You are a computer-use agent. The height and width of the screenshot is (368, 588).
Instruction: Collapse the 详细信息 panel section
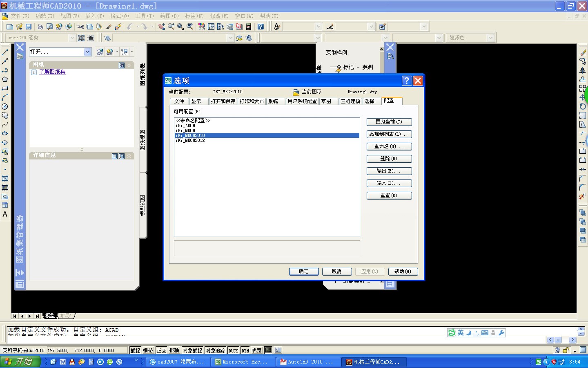129,156
